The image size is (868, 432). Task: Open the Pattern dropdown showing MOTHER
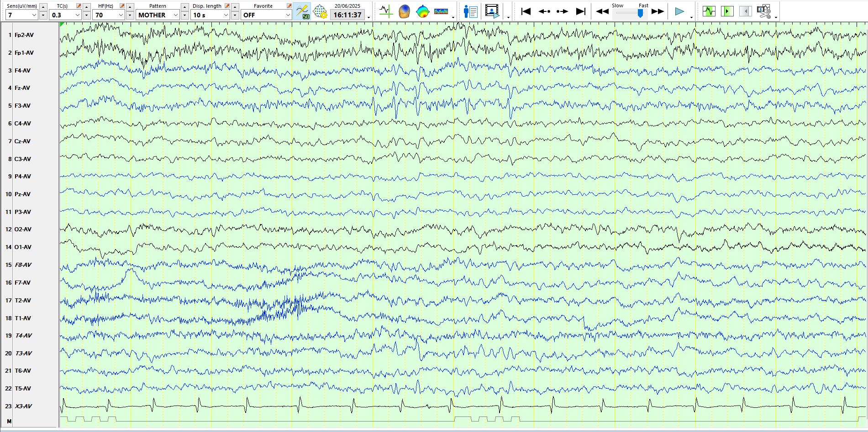point(175,15)
